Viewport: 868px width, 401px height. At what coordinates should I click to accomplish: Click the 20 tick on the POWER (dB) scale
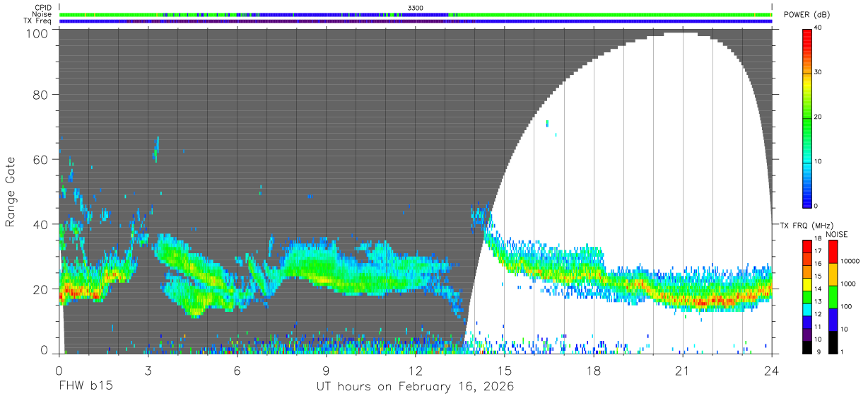tap(817, 117)
